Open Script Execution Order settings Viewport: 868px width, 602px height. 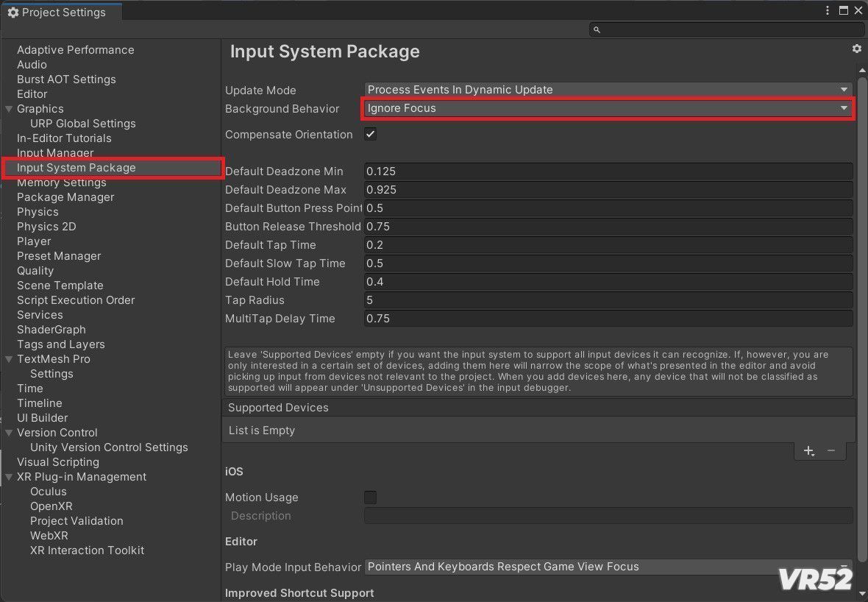point(76,300)
